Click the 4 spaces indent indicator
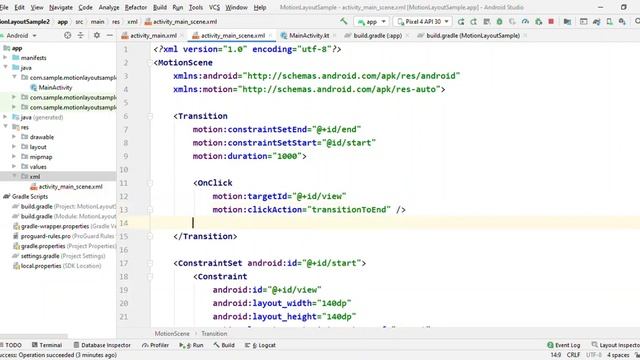 pyautogui.click(x=618, y=355)
